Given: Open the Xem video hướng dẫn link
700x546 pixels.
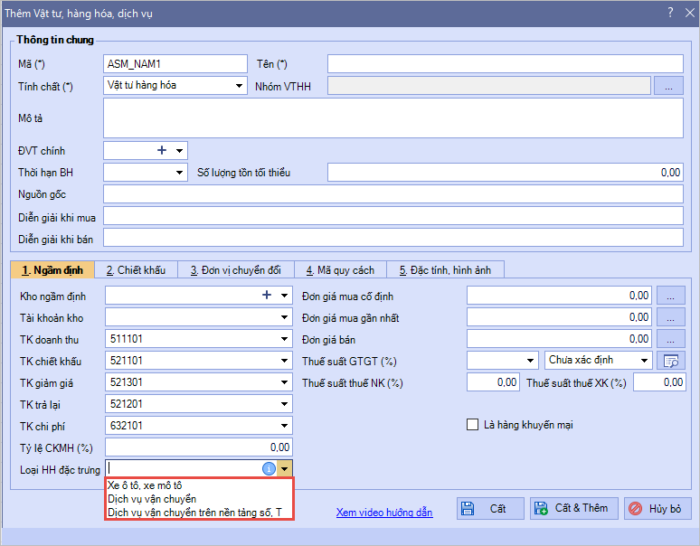Looking at the screenshot, I should click(384, 512).
